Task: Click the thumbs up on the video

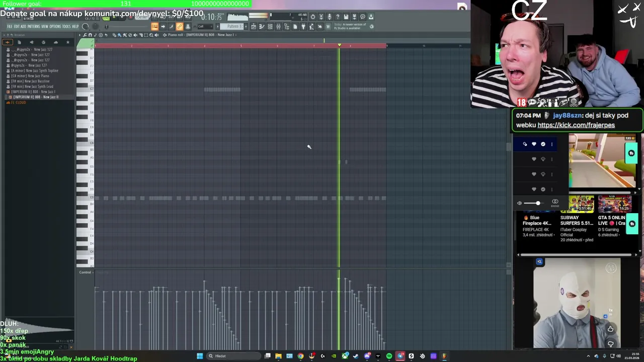Action: pyautogui.click(x=610, y=329)
